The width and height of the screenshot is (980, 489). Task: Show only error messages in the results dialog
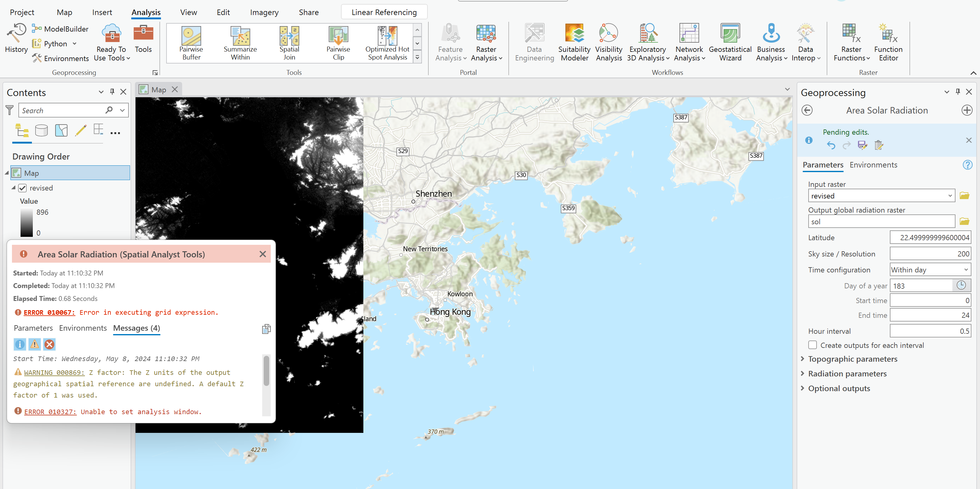(49, 344)
